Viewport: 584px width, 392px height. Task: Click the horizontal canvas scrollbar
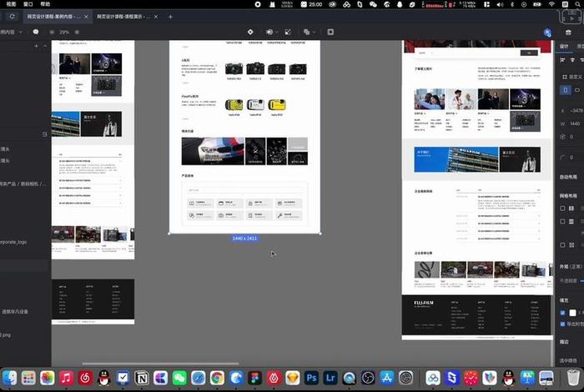point(160,364)
